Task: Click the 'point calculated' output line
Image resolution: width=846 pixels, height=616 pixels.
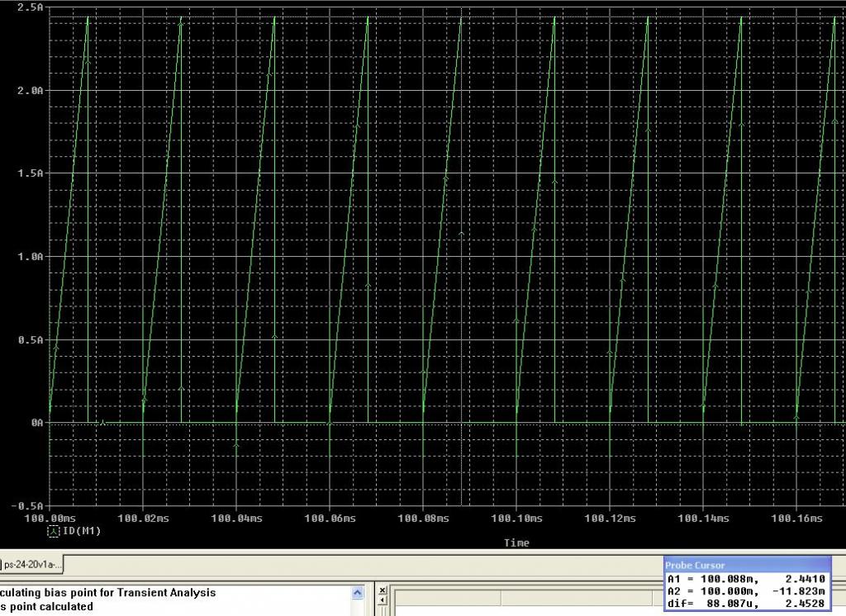Action: (50, 607)
